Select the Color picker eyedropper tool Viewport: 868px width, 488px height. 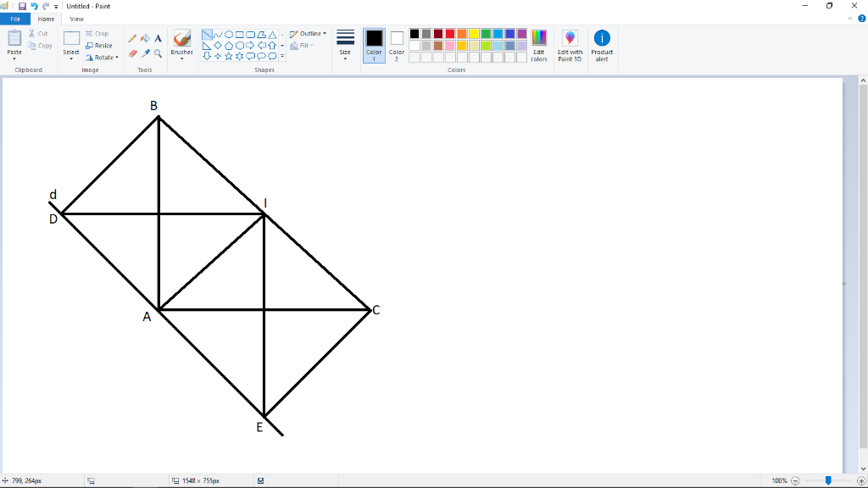145,53
